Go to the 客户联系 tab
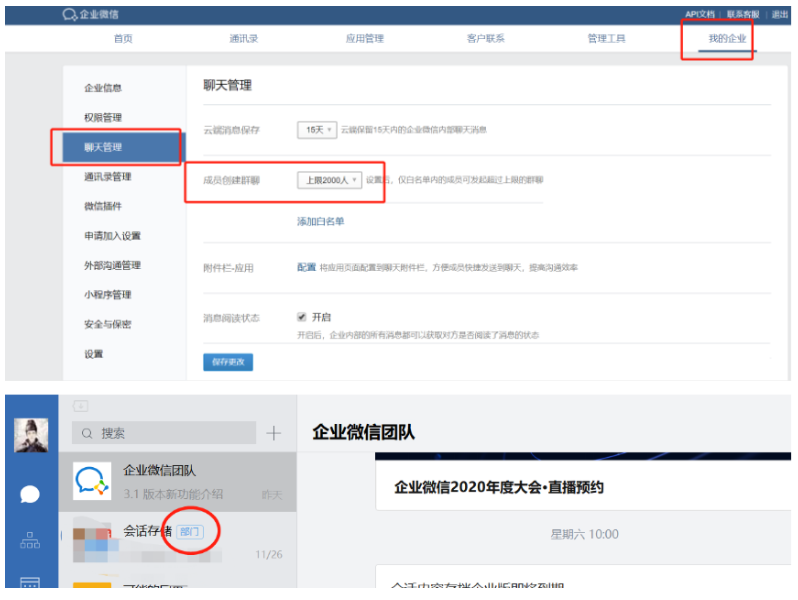 486,39
